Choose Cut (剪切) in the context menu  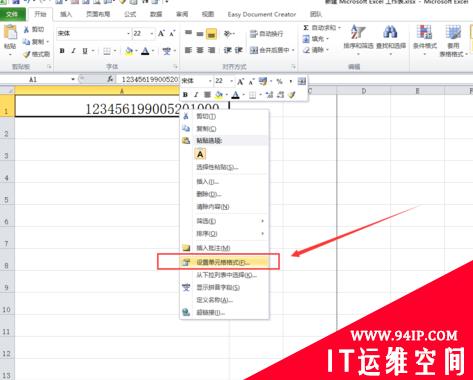tap(224, 116)
